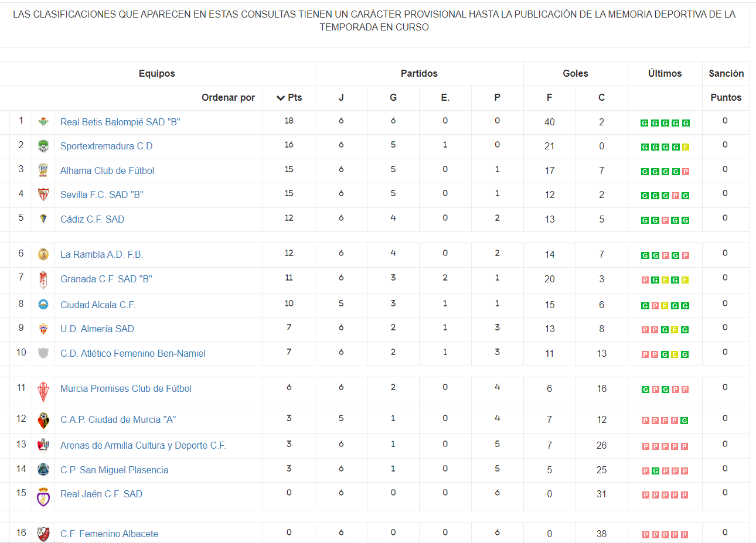Open Real Jaén C.F. SAD link
Image resolution: width=756 pixels, height=543 pixels.
pyautogui.click(x=101, y=494)
